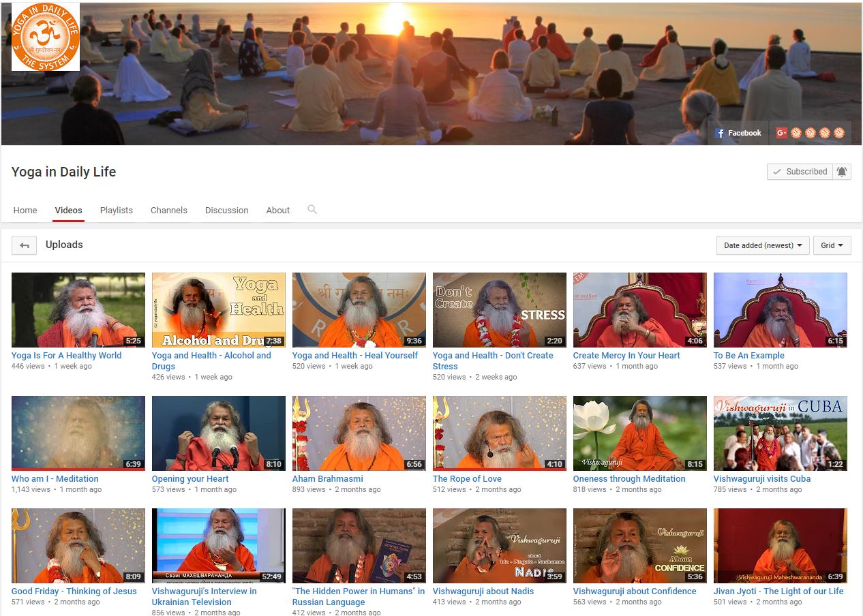
Task: Click 'Vishwaguruji visits Cuba' video title
Action: click(761, 478)
